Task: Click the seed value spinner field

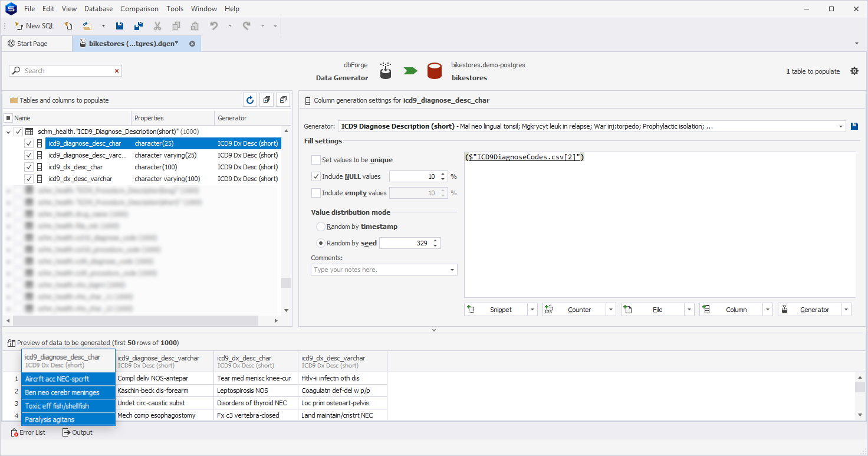Action: pyautogui.click(x=409, y=243)
